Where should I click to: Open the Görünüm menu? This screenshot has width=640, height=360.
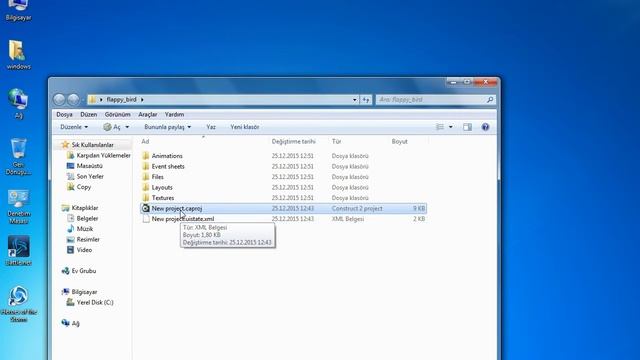(118, 114)
